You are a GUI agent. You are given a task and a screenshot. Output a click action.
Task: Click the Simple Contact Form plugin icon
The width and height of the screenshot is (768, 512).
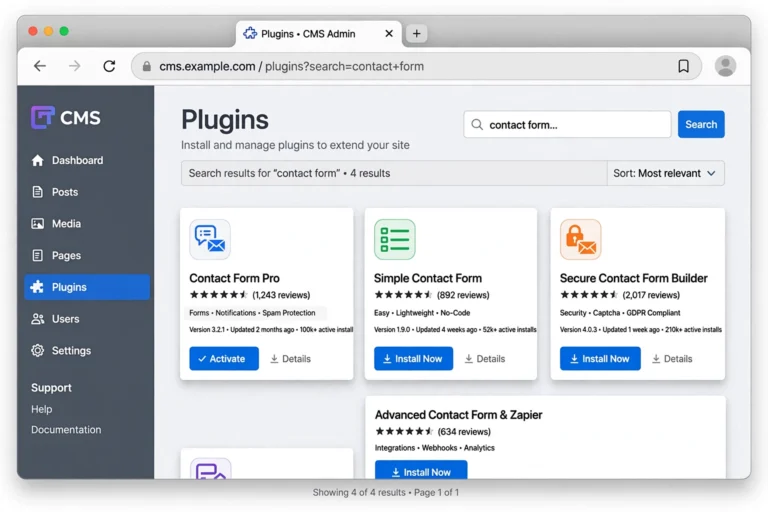395,239
